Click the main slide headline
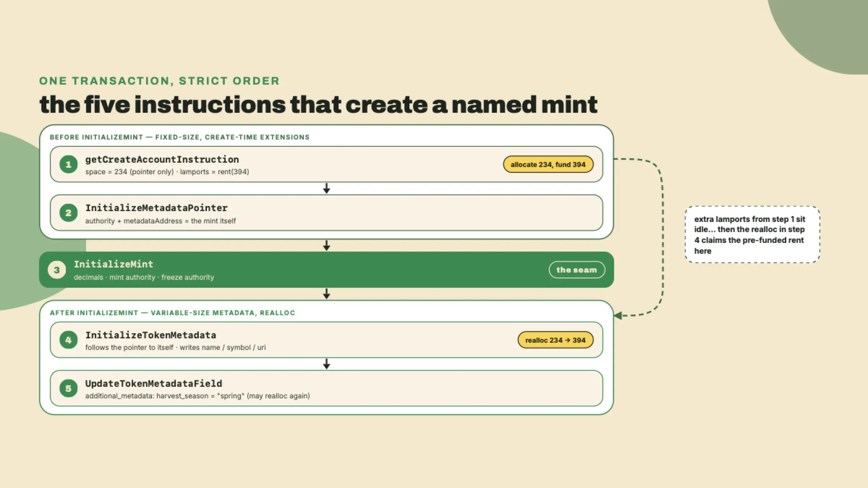The height and width of the screenshot is (488, 868). point(318,104)
